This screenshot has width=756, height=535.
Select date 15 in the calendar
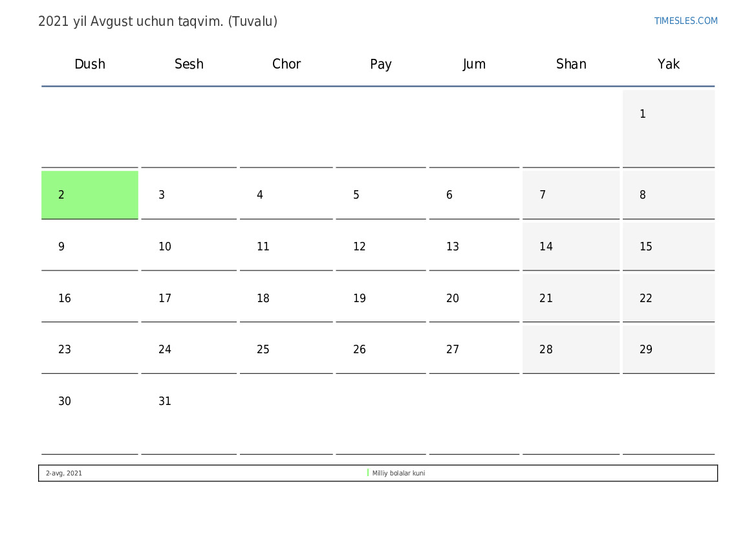click(668, 246)
